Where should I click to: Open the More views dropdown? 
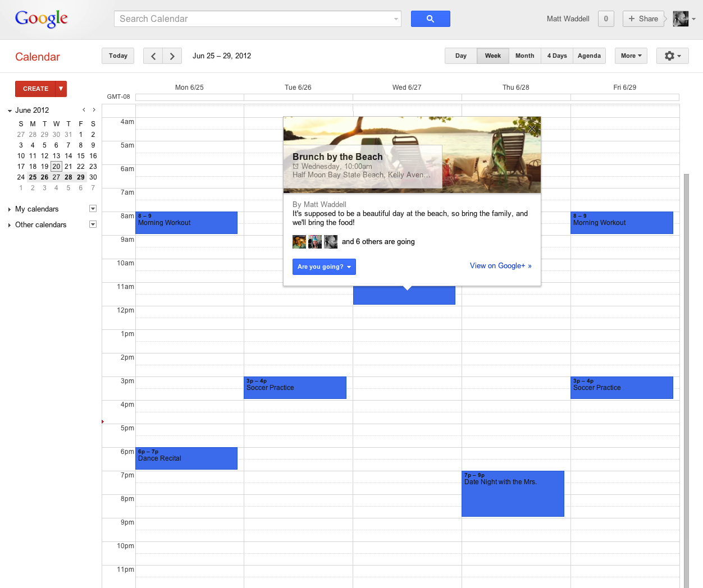[x=631, y=56]
